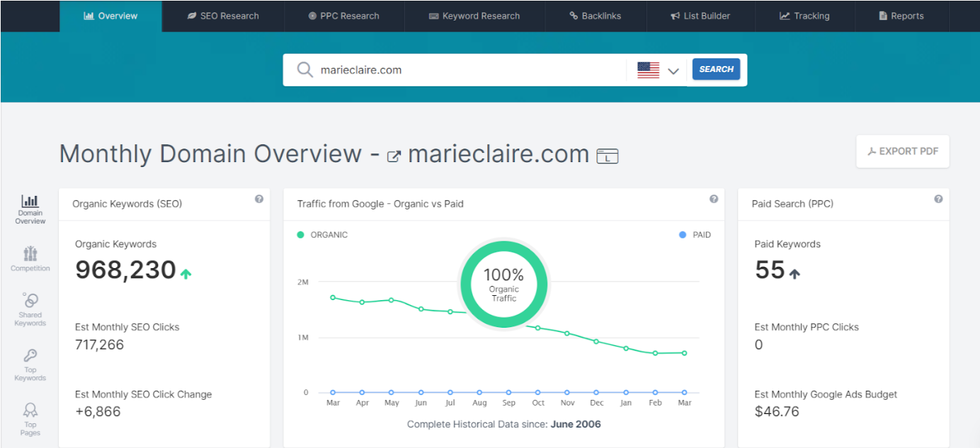The width and height of the screenshot is (980, 448).
Task: Click the EXPORT PDF button
Action: point(903,151)
